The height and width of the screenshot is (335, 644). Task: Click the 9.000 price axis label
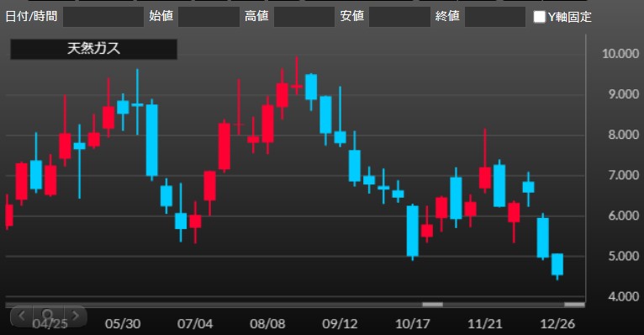click(x=623, y=94)
